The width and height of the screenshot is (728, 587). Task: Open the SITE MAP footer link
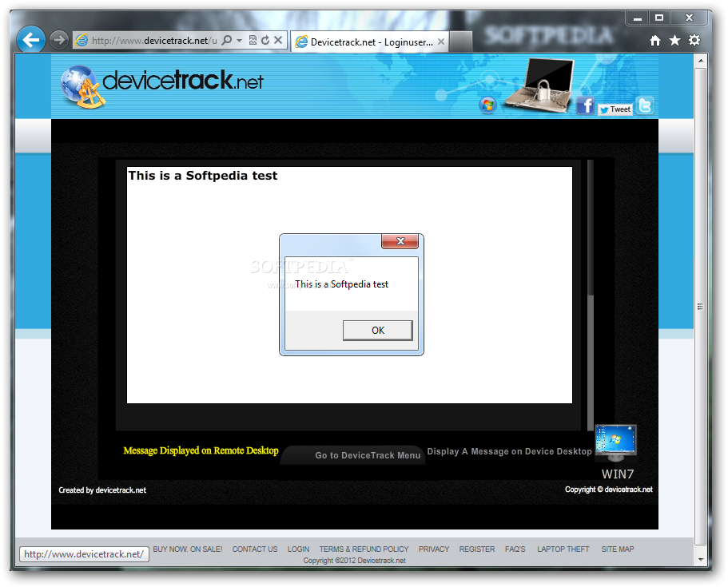[618, 549]
